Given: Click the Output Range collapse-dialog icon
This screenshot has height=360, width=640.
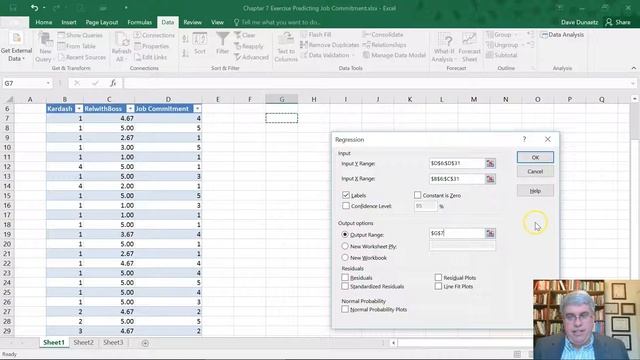Looking at the screenshot, I should [490, 233].
